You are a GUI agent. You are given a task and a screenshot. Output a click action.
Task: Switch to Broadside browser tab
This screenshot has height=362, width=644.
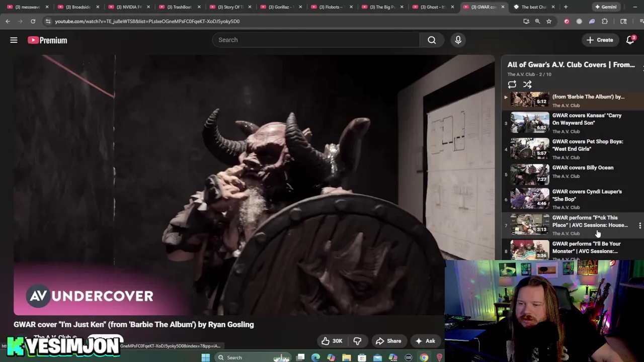pos(78,7)
